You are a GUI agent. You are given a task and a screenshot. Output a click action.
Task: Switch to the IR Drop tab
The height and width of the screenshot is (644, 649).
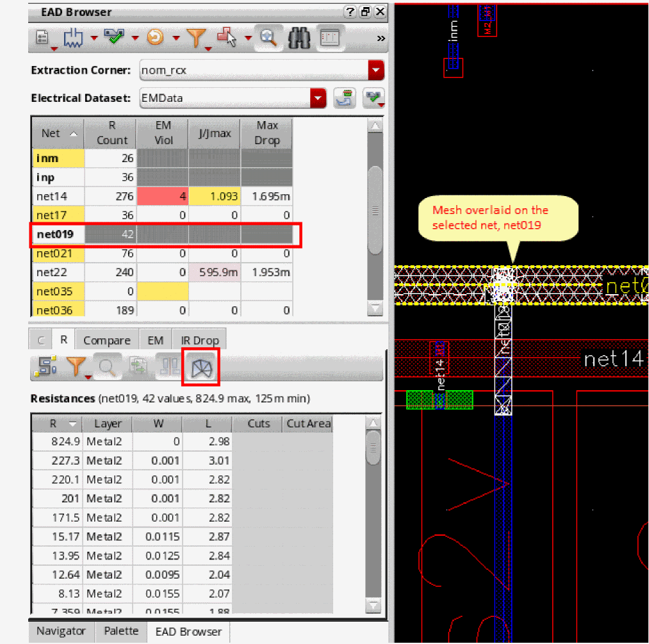[199, 340]
